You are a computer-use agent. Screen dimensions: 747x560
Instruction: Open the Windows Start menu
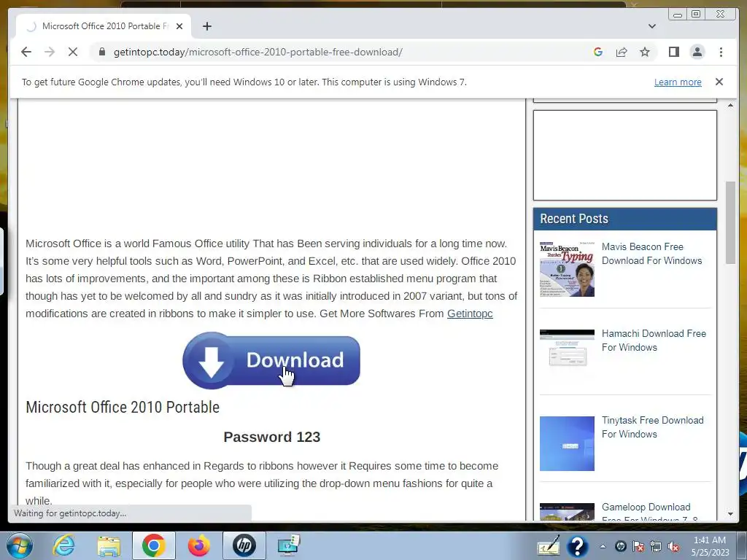(x=20, y=545)
